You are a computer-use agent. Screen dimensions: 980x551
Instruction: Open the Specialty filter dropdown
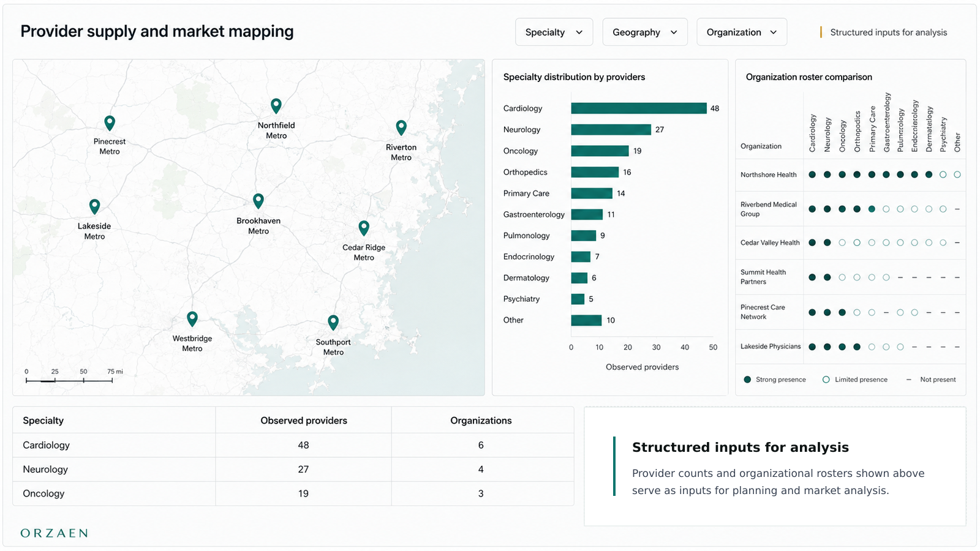coord(554,32)
